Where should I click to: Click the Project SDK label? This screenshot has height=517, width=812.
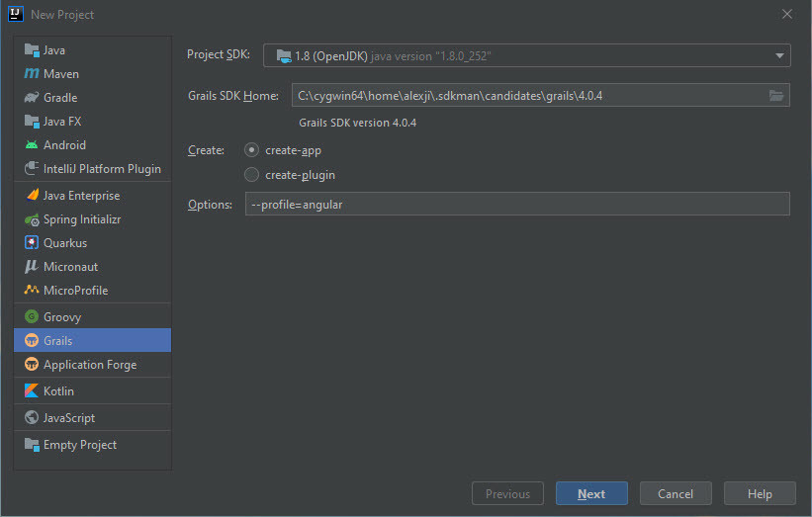click(218, 54)
